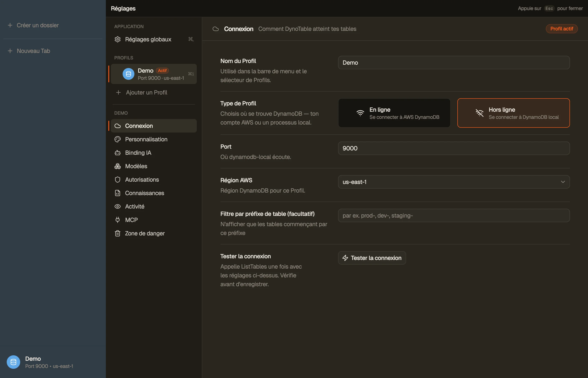Click the chevron in the Région AWS selector

(x=563, y=182)
